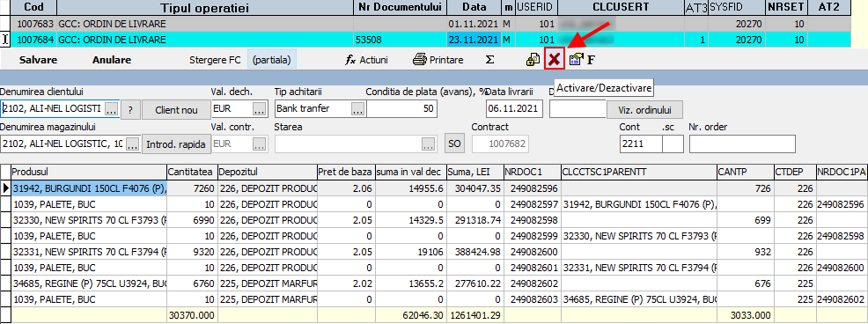Click the Cont field with 2211
868x324 pixels.
641,144
